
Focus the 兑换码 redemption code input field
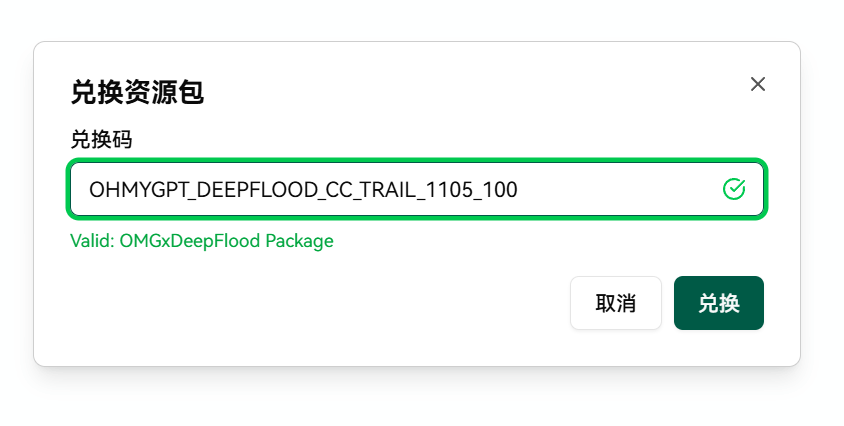417,189
